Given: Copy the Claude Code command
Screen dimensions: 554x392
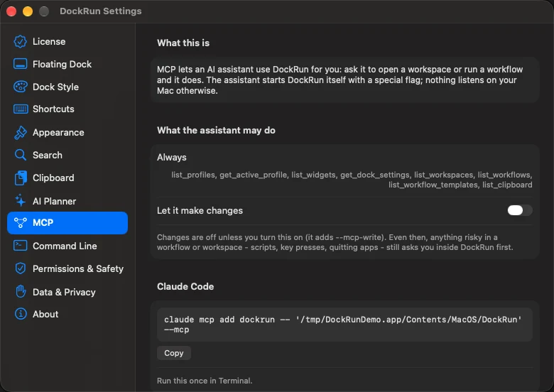Looking at the screenshot, I should click(174, 353).
